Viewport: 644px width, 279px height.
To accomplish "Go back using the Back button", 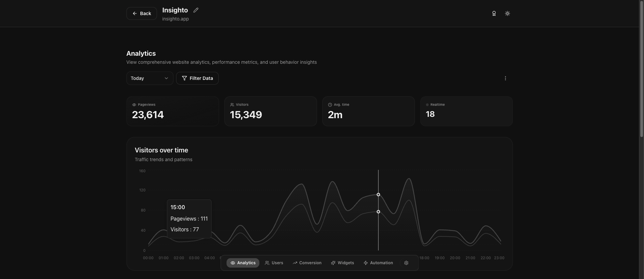I will 142,13.
